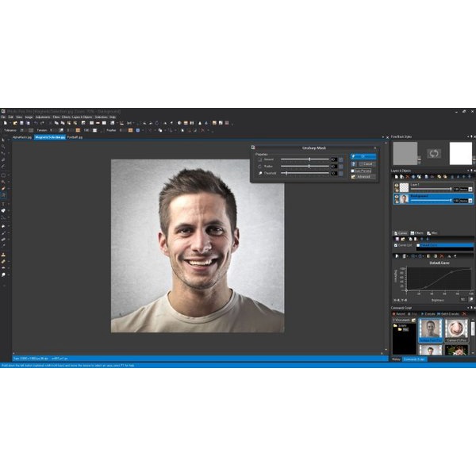Open the document tabs list dropdown arrow
Viewport: 476px width, 476px height.
tap(383, 137)
